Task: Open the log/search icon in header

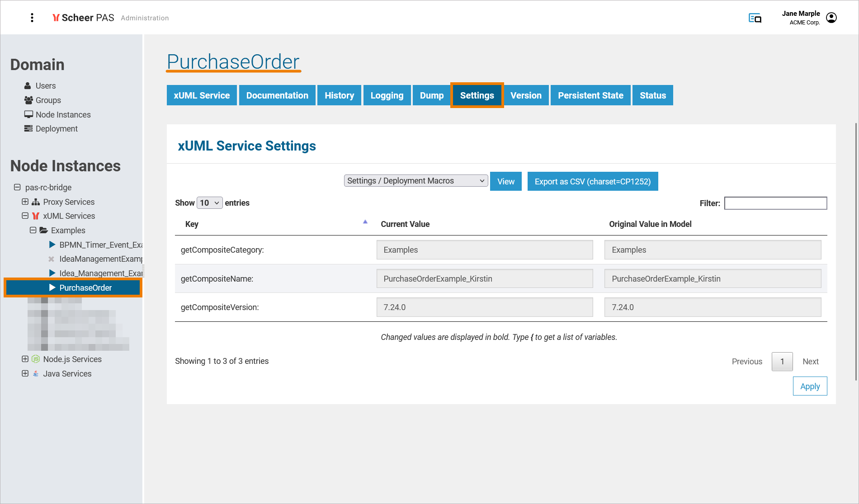Action: tap(755, 18)
